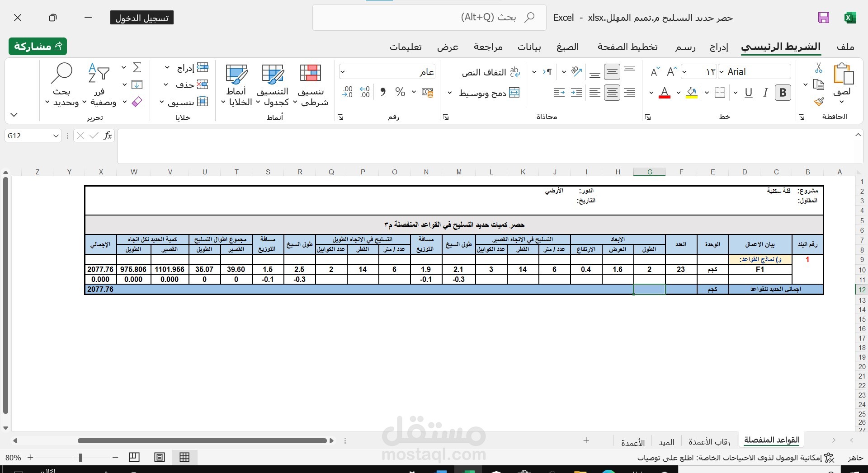Viewport: 868px width, 473px height.
Task: Switch to the Data tab (بيانات)
Action: click(x=529, y=47)
